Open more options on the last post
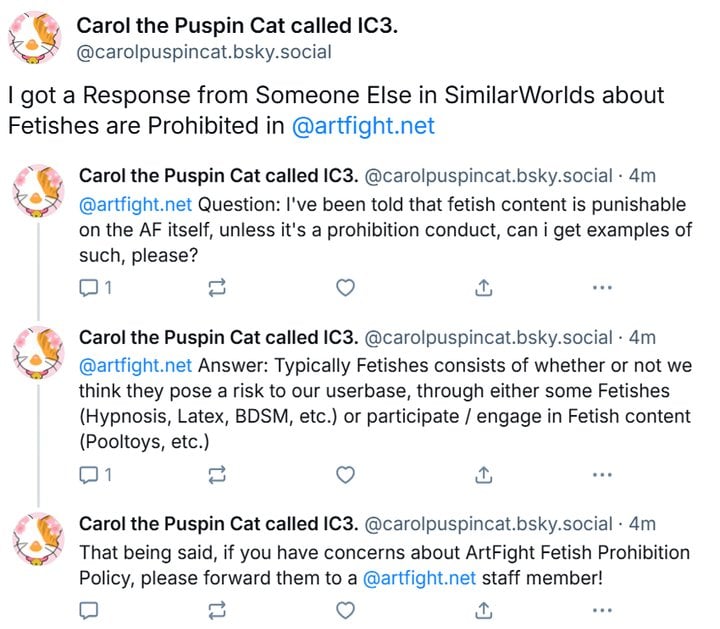The width and height of the screenshot is (720, 629). pos(602,610)
